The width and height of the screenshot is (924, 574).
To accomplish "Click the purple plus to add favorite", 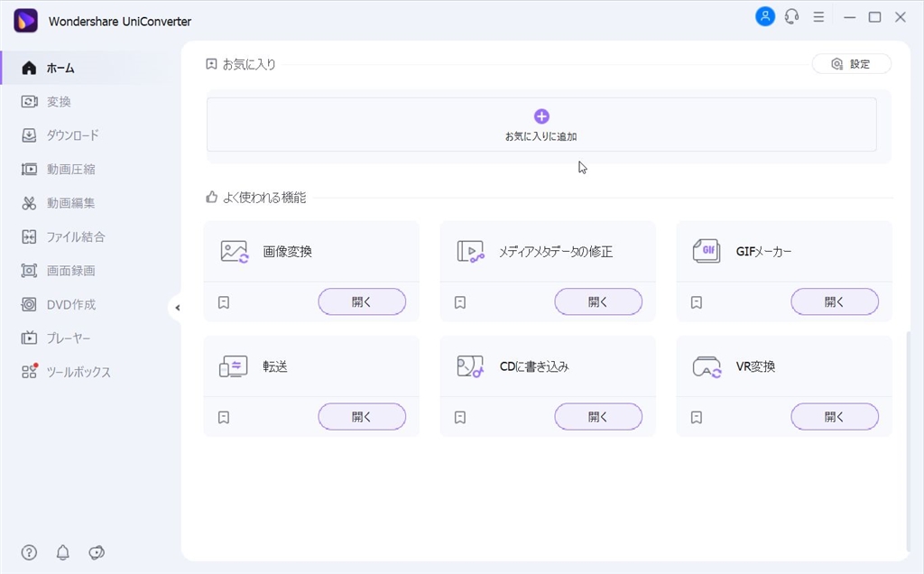I will click(541, 116).
